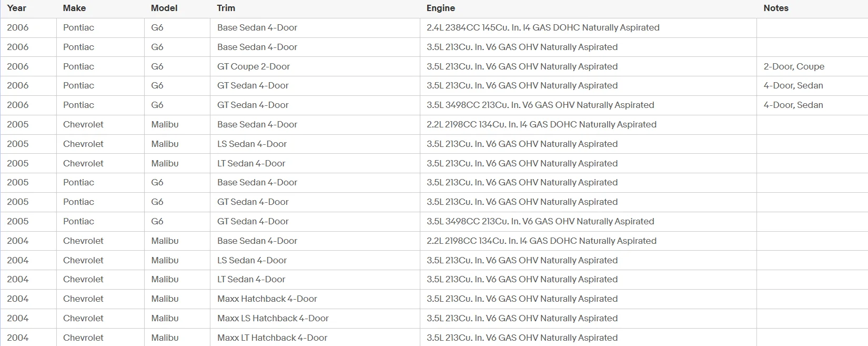This screenshot has width=868, height=346.
Task: Select "Base Sedan 4-Door" in the 2005 Pontiac row
Action: pyautogui.click(x=257, y=182)
